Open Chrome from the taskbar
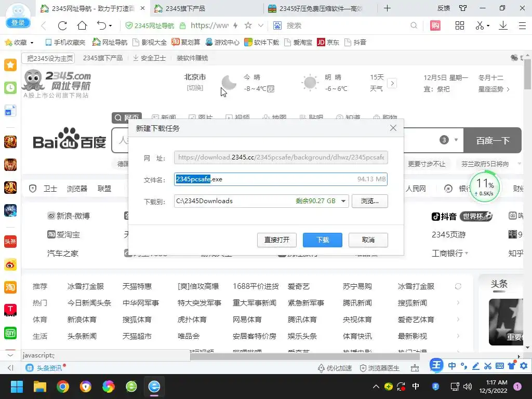The width and height of the screenshot is (532, 399). coord(63,387)
